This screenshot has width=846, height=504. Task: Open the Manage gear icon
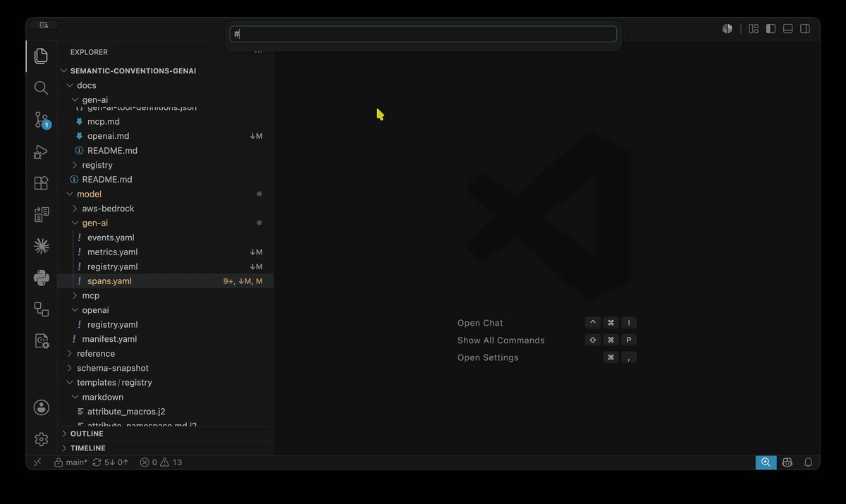tap(41, 439)
